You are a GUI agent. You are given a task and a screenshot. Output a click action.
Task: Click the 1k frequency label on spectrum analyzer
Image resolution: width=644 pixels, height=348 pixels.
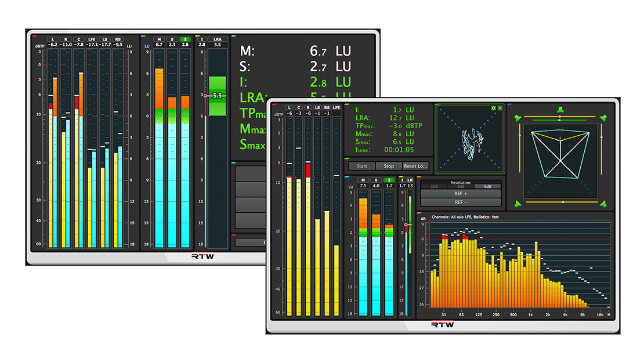tap(530, 314)
